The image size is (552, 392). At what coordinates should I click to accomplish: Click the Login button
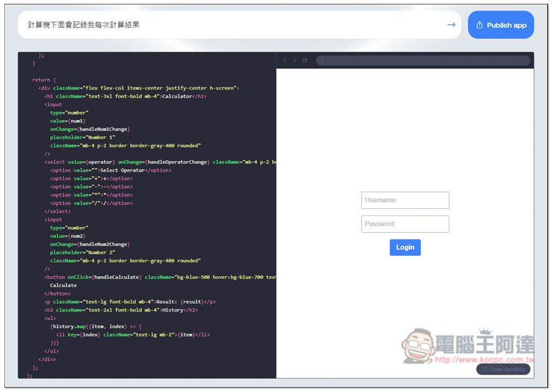(x=405, y=248)
